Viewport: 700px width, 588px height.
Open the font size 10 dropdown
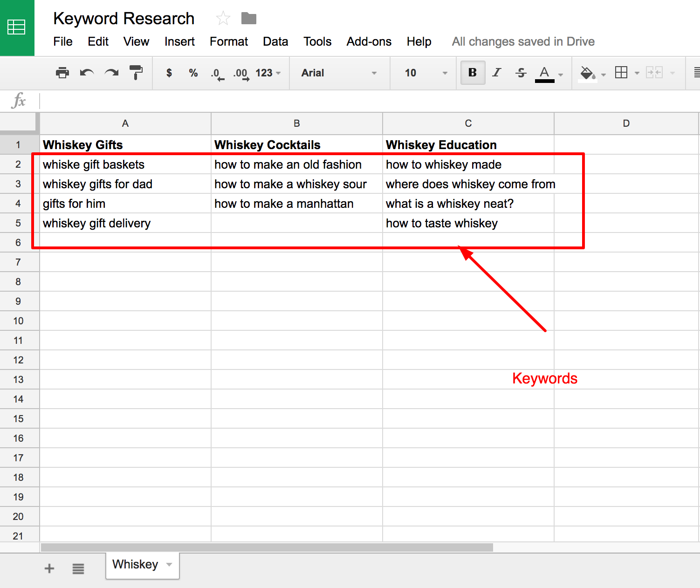click(x=425, y=73)
